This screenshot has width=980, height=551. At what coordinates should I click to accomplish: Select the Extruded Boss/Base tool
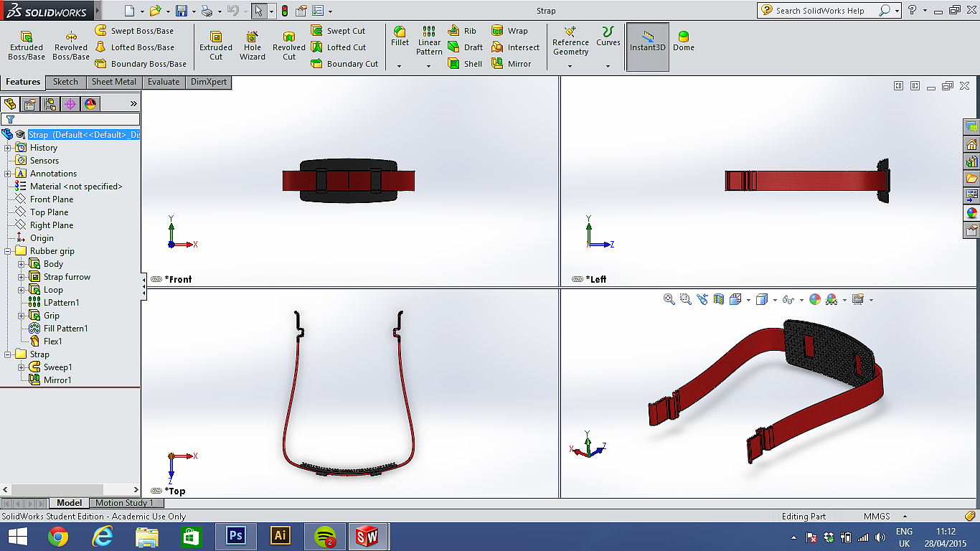(x=27, y=46)
